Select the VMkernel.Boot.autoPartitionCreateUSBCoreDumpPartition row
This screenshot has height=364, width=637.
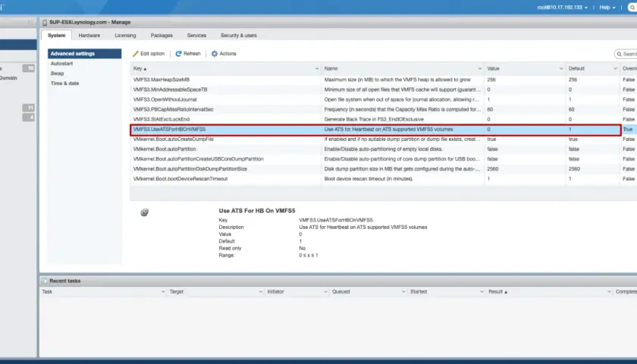coord(384,158)
